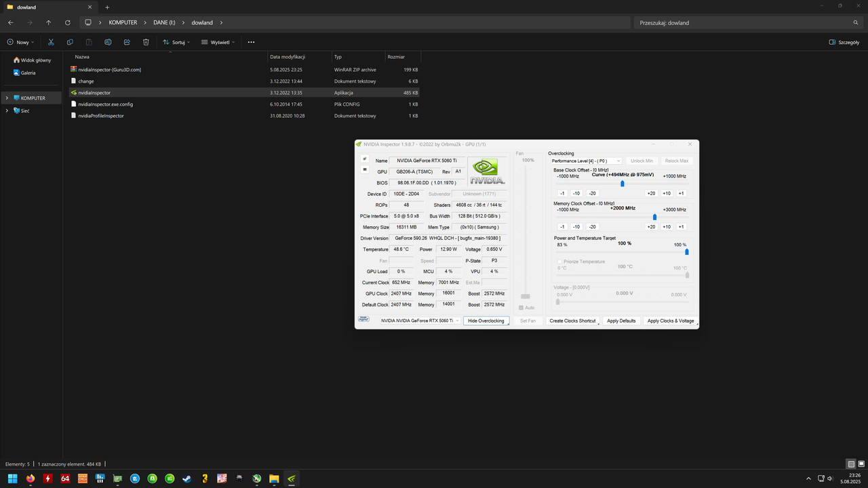Open Firefox from the taskbar

pyautogui.click(x=31, y=479)
